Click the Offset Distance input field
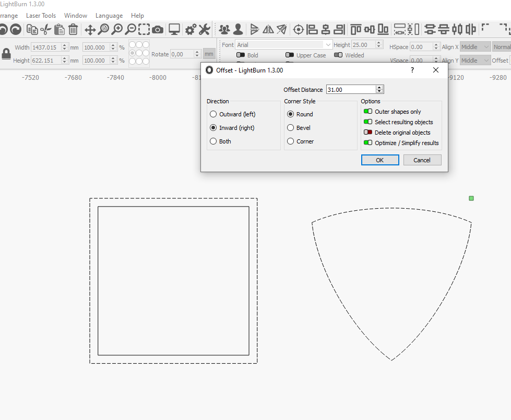Screen dimensions: 511x420 351,90
